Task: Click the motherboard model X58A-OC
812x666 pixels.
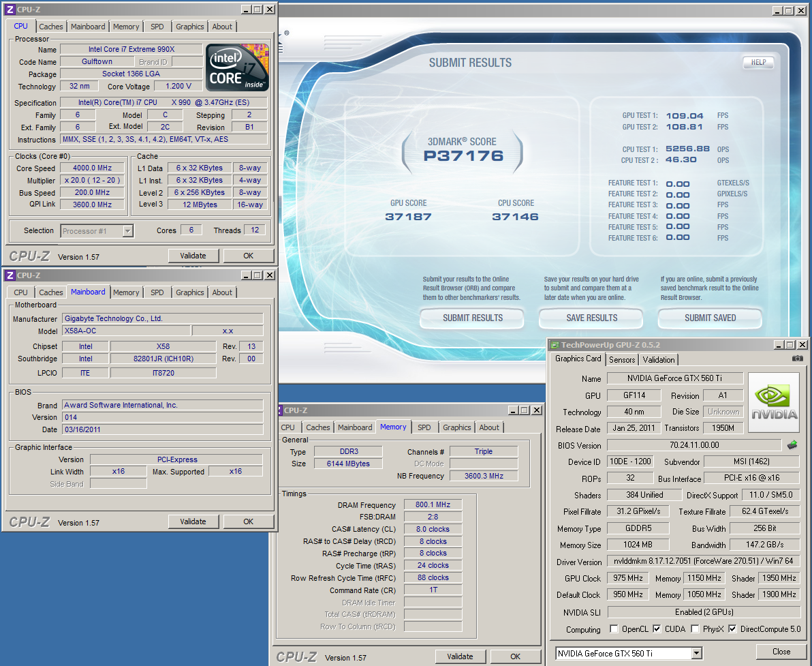Action: (126, 331)
